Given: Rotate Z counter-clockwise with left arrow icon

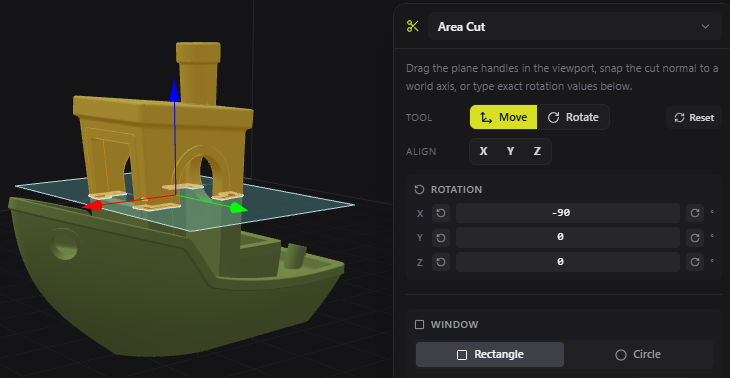Looking at the screenshot, I should click(441, 263).
